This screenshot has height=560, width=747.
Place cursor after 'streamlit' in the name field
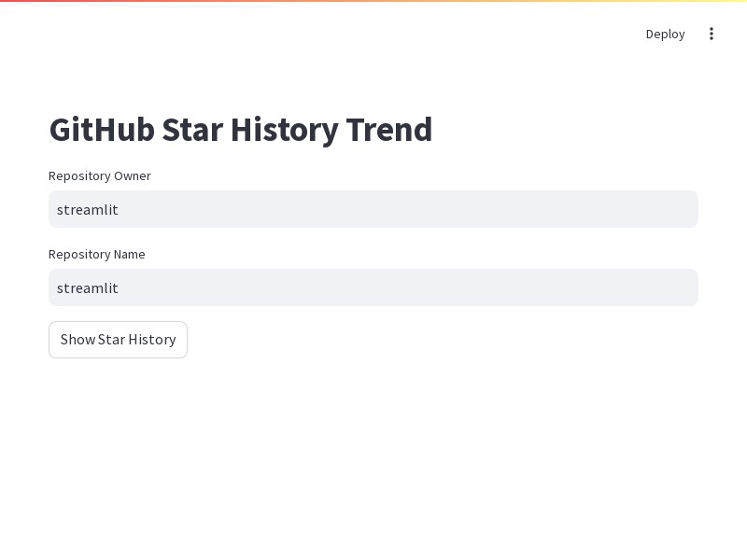[x=120, y=288]
